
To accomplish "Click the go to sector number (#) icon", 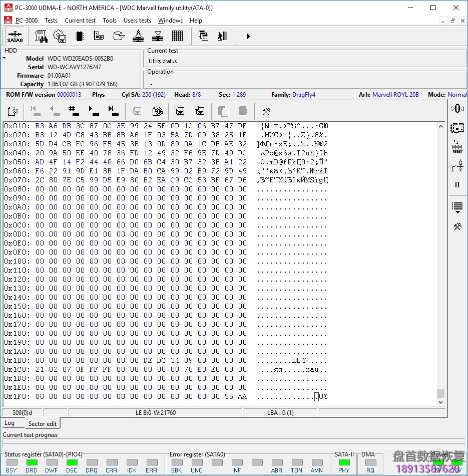I will (73, 111).
